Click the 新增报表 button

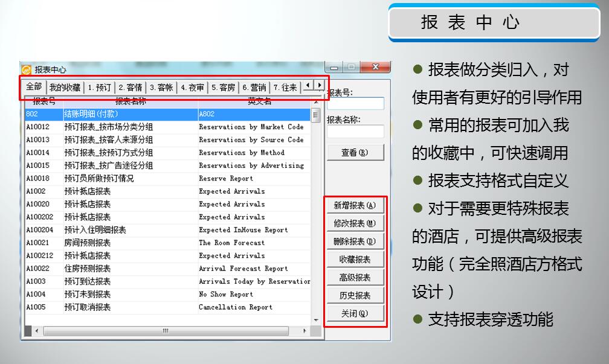point(355,205)
